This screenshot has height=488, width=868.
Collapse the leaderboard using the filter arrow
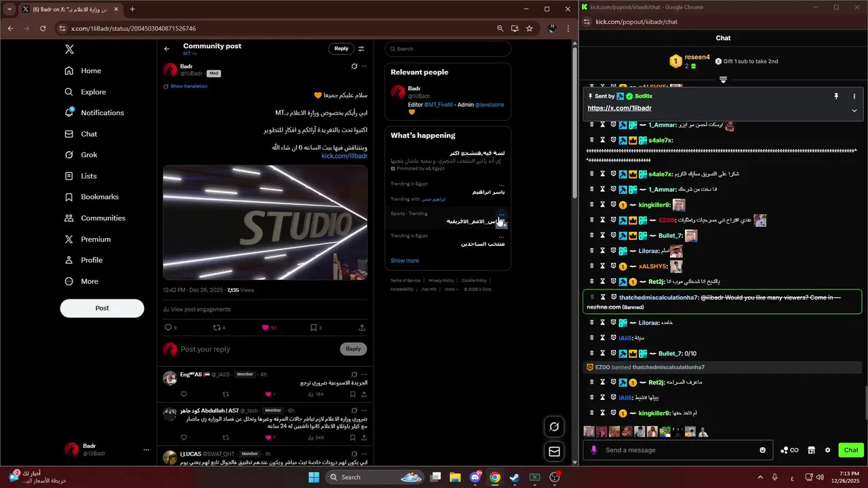click(723, 80)
